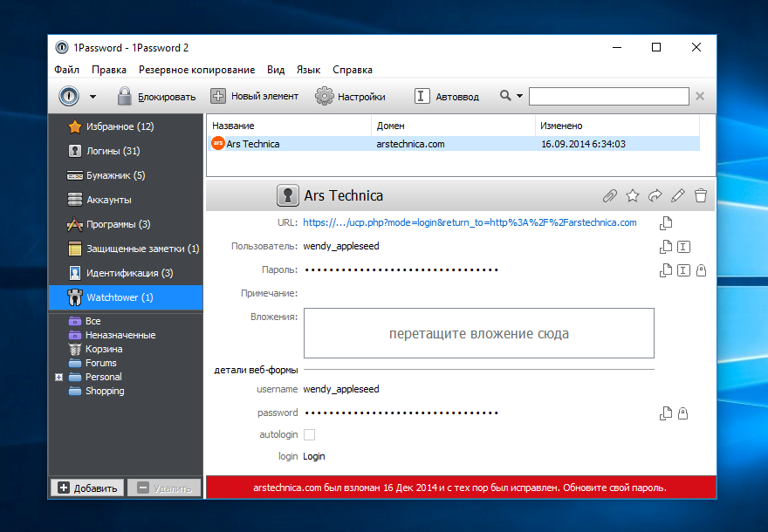Select the Программы (3) category

[x=126, y=224]
